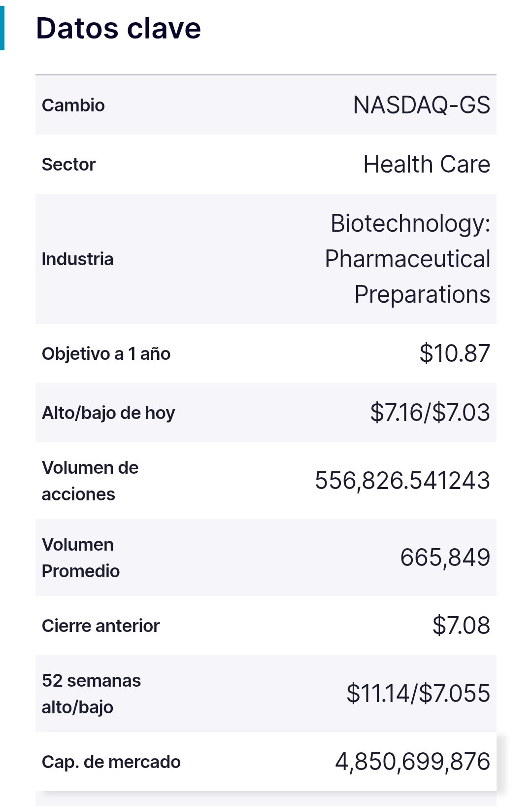Click the 52 semanas alto/bajo label
This screenshot has width=532, height=806.
(91, 694)
